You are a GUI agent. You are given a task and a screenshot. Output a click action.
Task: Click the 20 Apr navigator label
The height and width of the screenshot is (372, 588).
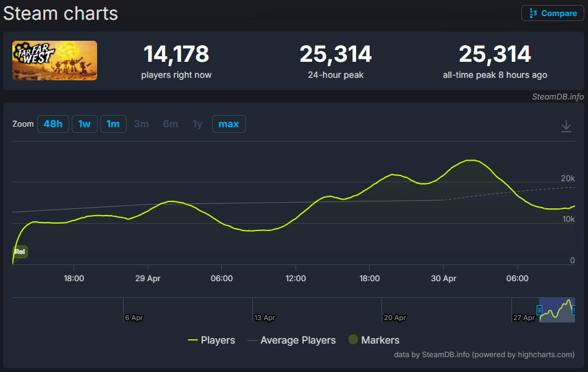click(x=395, y=318)
